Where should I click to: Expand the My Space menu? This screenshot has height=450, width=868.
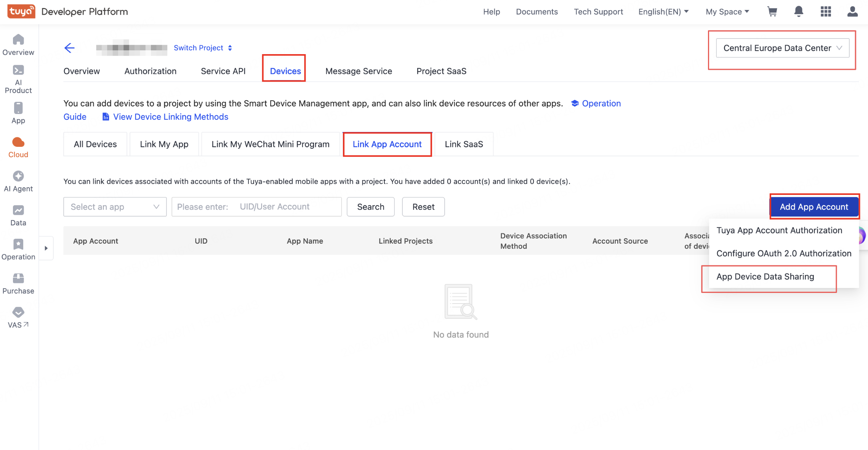[x=727, y=12]
